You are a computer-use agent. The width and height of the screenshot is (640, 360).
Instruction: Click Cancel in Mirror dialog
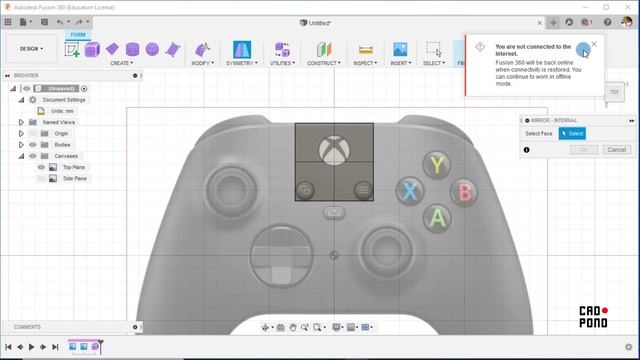(616, 150)
